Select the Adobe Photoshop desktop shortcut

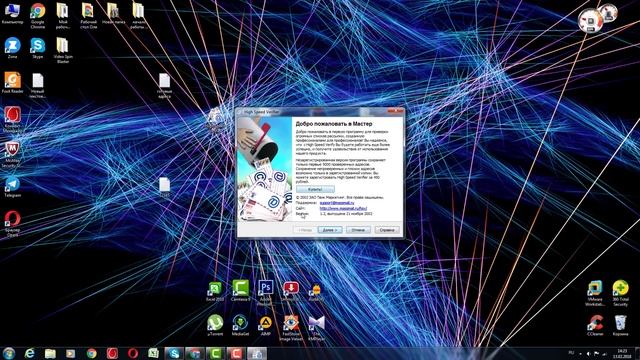pyautogui.click(x=265, y=293)
